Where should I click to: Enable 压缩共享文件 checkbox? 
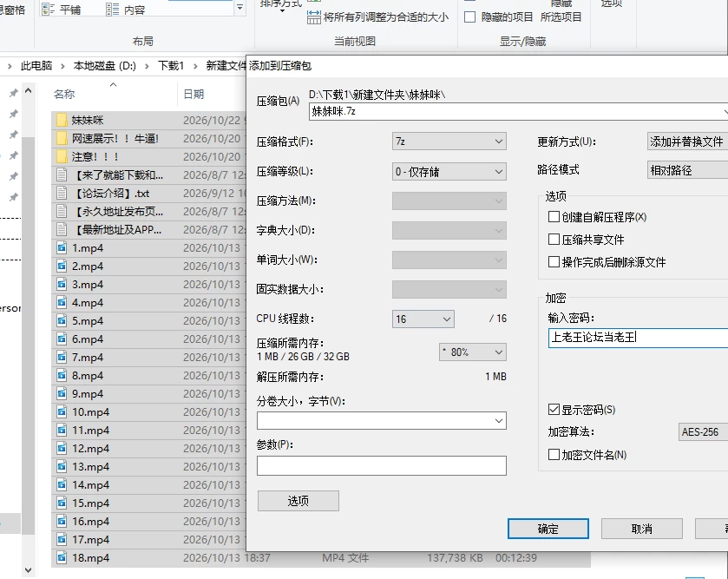pos(554,239)
